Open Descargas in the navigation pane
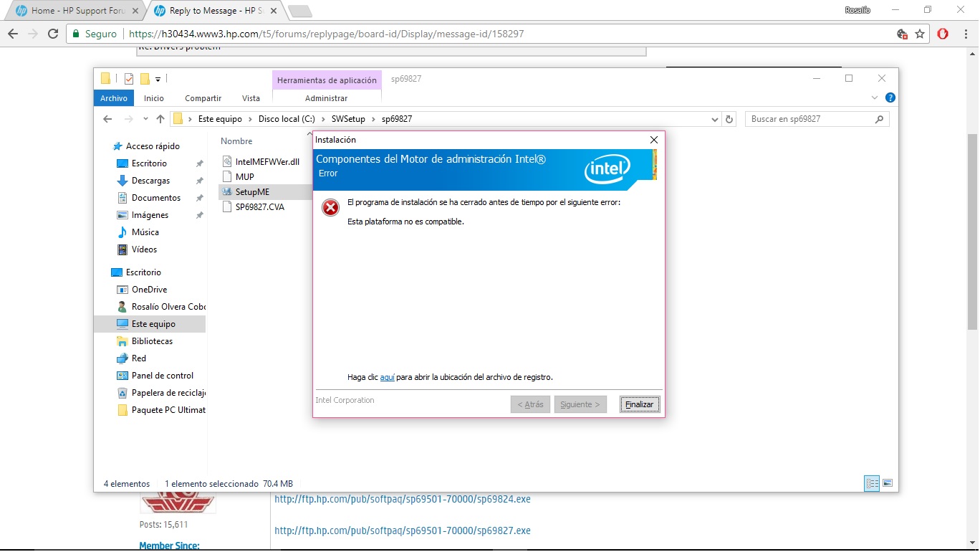 tap(150, 181)
